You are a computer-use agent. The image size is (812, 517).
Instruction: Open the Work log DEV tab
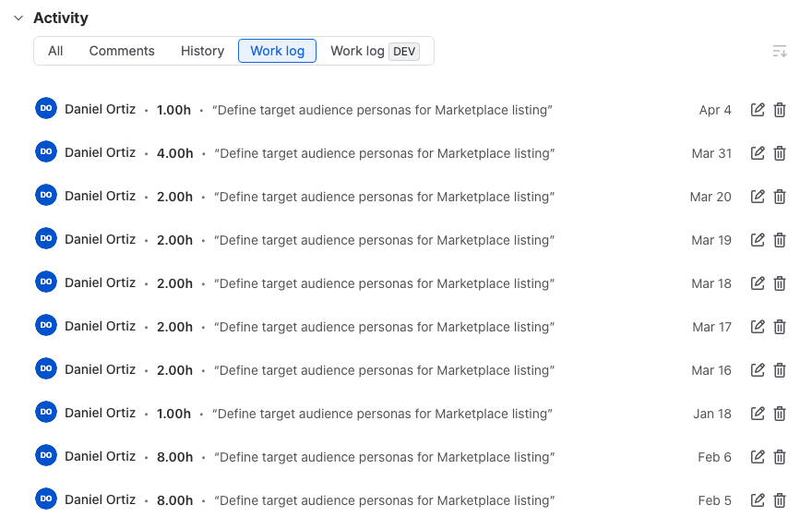click(x=375, y=51)
